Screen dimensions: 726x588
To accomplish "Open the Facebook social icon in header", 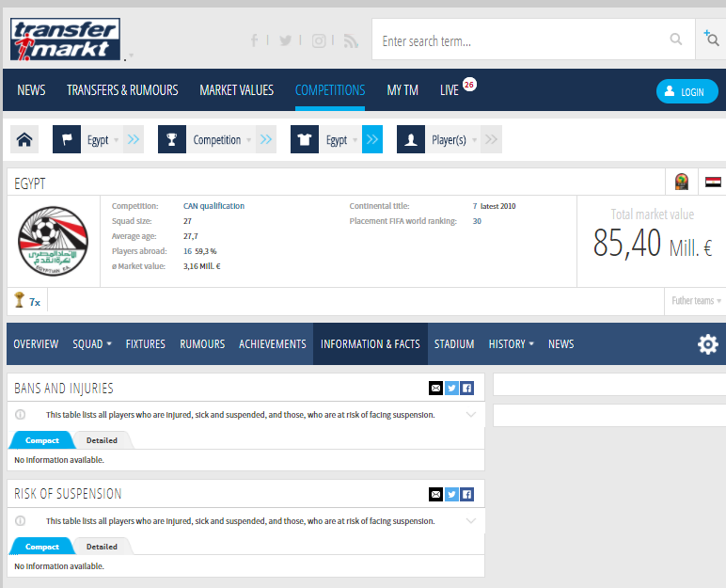I will [x=254, y=40].
